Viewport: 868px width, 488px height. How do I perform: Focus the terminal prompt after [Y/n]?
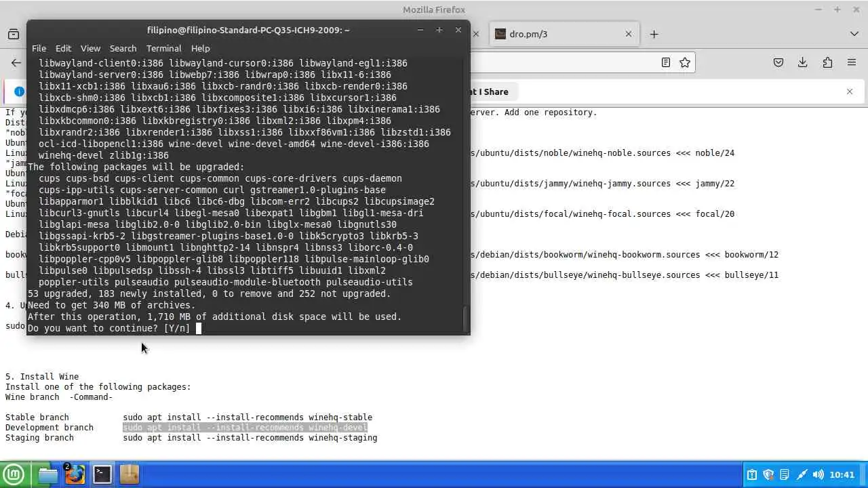pyautogui.click(x=199, y=328)
